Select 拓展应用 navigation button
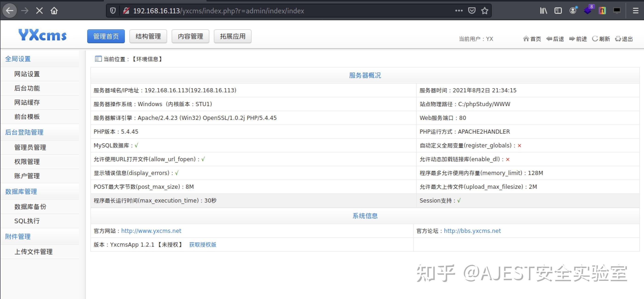The image size is (644, 299). (x=232, y=37)
